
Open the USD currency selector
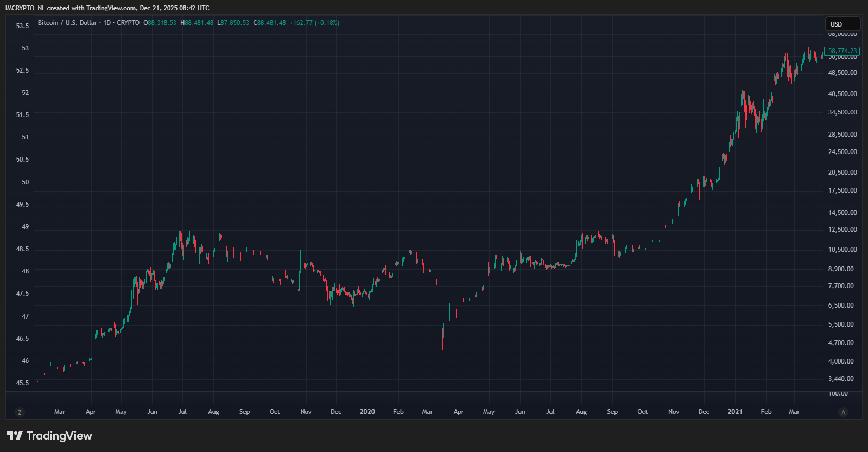[842, 24]
